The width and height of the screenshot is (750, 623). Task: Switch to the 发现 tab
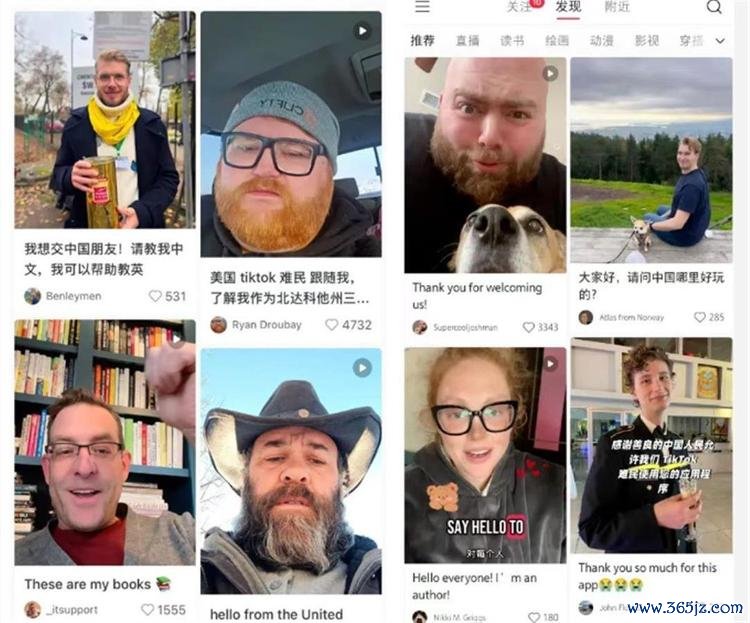568,7
